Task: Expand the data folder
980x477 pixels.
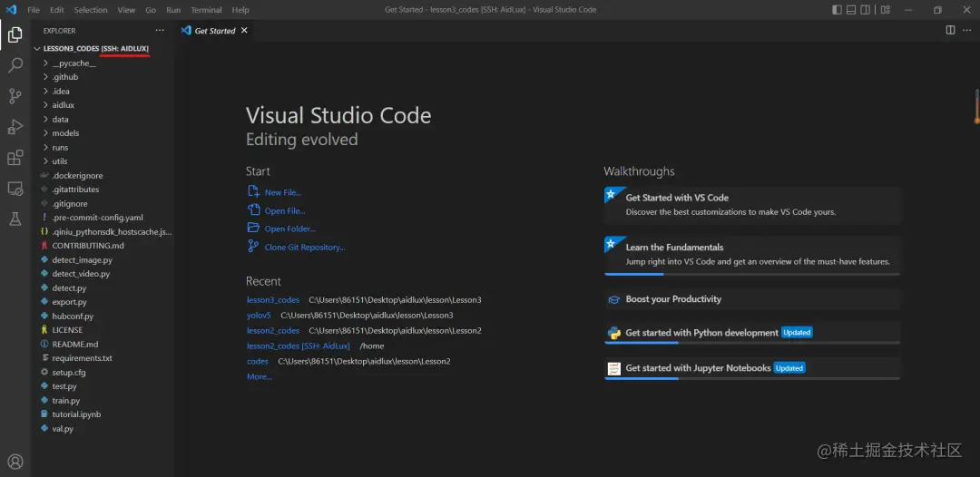Action: coord(103,120)
